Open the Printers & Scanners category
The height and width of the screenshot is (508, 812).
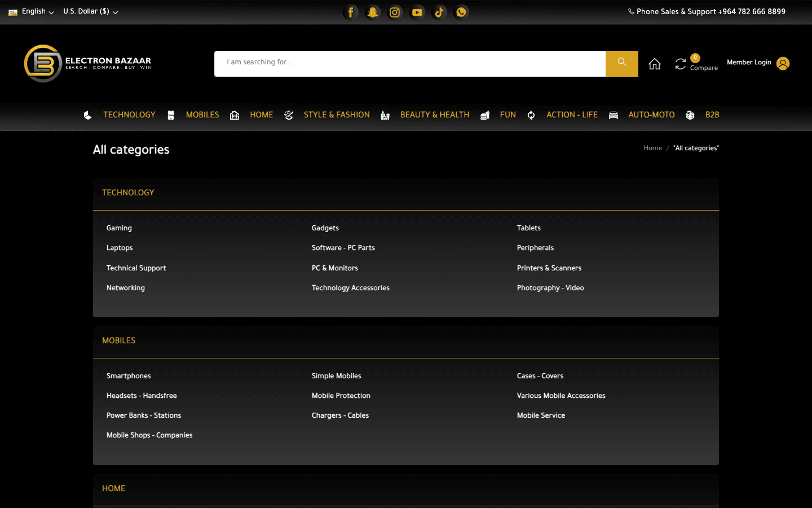pyautogui.click(x=549, y=268)
